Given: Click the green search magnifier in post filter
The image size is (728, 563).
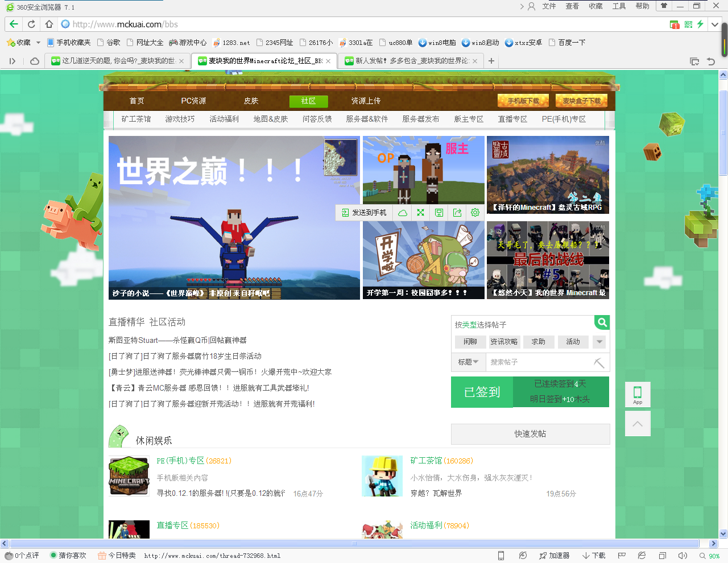Looking at the screenshot, I should pyautogui.click(x=602, y=322).
